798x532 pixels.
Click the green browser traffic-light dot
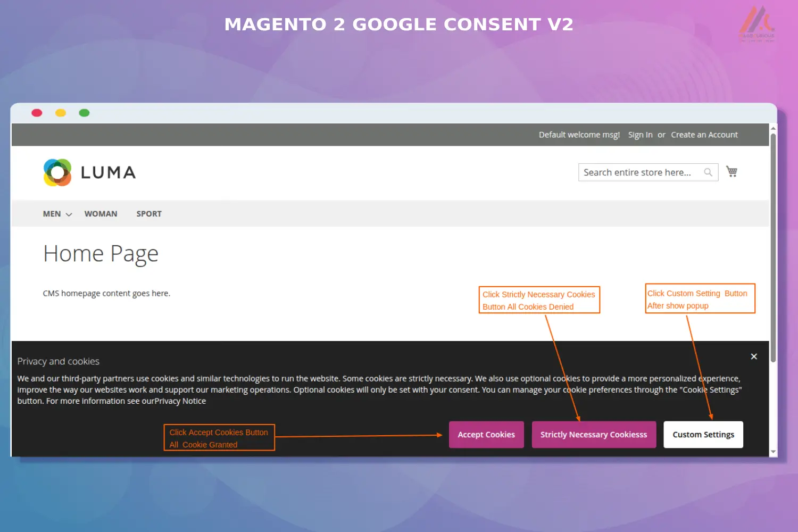84,112
